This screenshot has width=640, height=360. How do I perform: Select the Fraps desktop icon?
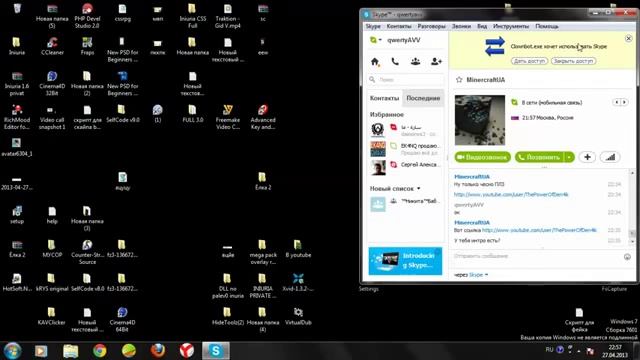(x=87, y=47)
